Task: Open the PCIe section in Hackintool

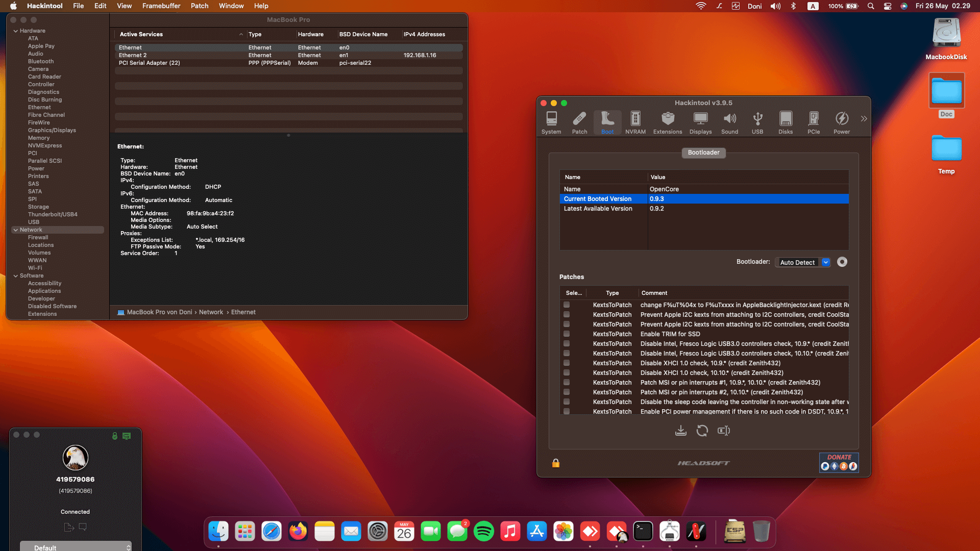Action: click(x=814, y=123)
